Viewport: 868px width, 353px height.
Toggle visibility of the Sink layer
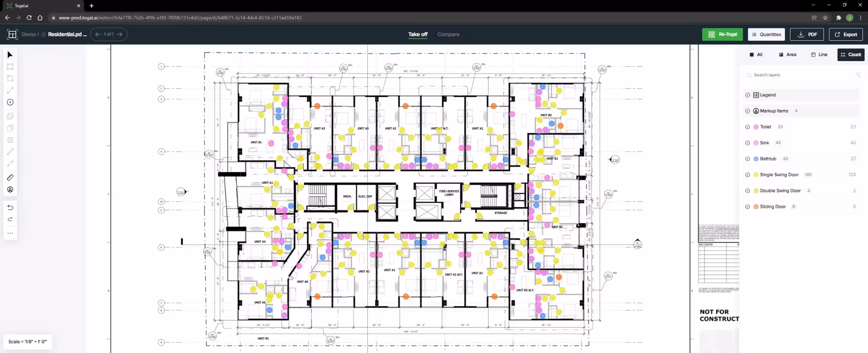[748, 143]
